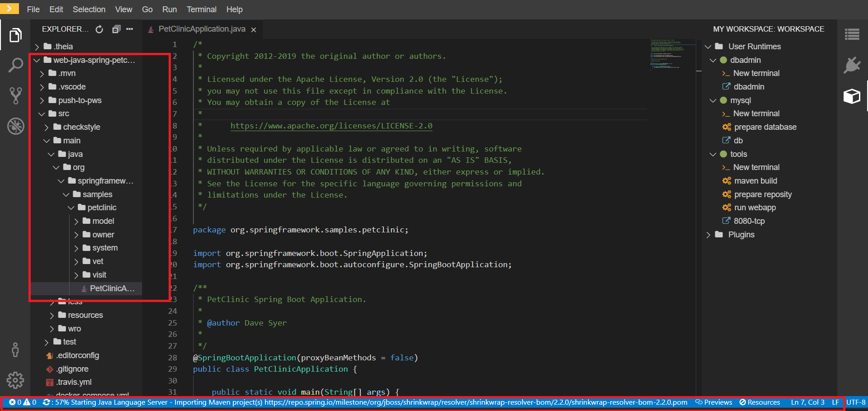Open the Selection menu
The width and height of the screenshot is (868, 411).
(x=89, y=9)
